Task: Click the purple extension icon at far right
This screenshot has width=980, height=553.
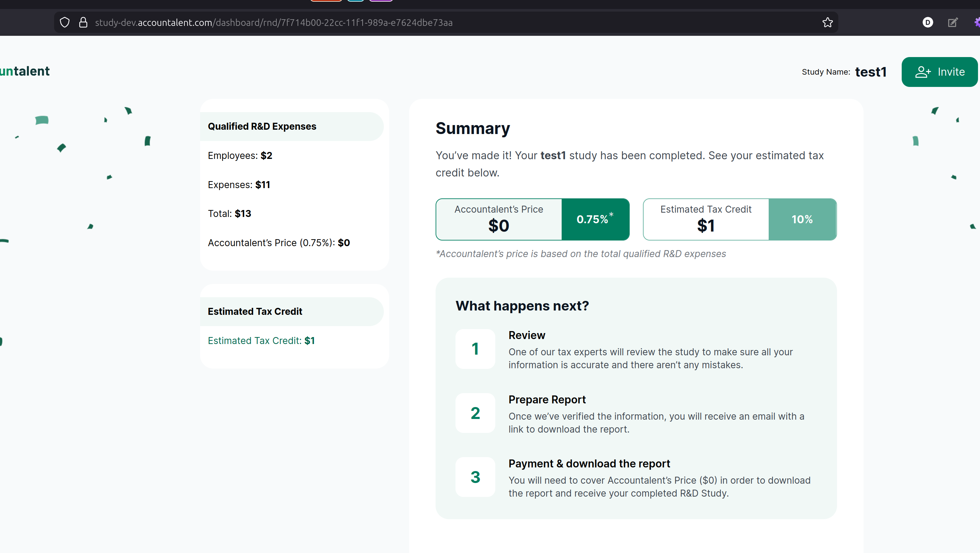Action: [977, 23]
